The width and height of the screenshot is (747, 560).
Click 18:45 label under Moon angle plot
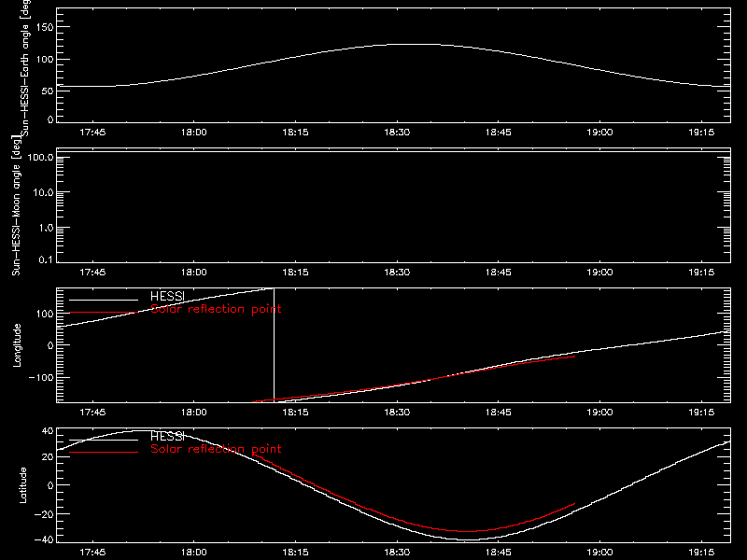(x=499, y=272)
